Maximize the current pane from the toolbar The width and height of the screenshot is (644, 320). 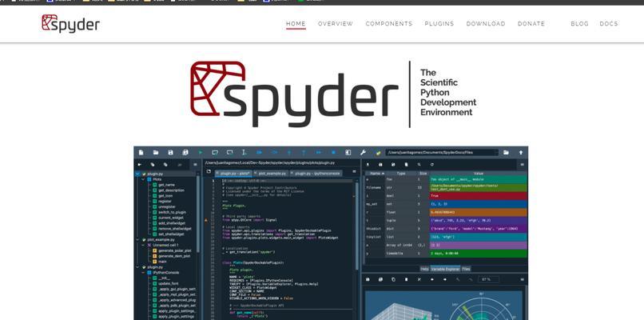(x=348, y=152)
